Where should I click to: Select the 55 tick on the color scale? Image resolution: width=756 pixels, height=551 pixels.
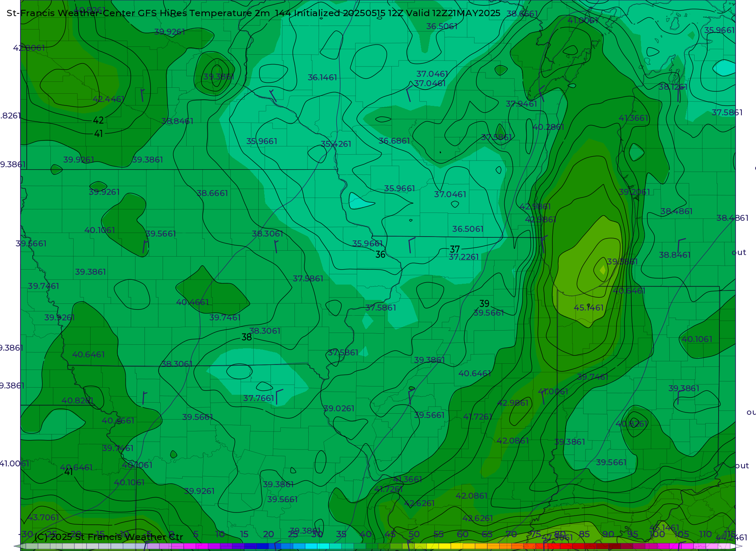pos(439,534)
